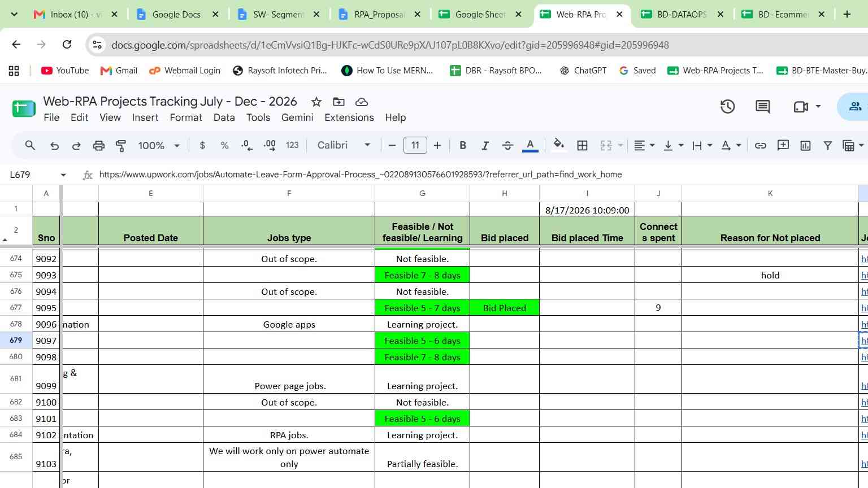Expand the name box dropdown arrow
868x488 pixels.
tap(63, 175)
